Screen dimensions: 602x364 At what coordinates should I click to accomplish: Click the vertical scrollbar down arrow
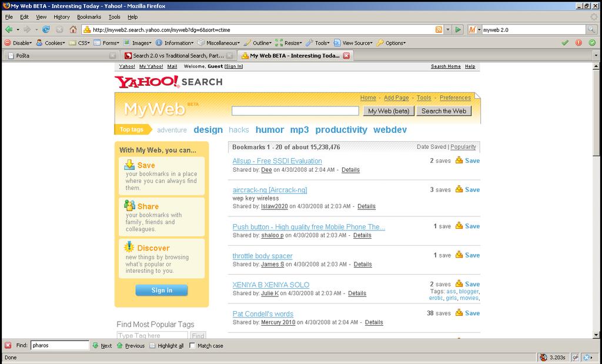pyautogui.click(x=596, y=335)
